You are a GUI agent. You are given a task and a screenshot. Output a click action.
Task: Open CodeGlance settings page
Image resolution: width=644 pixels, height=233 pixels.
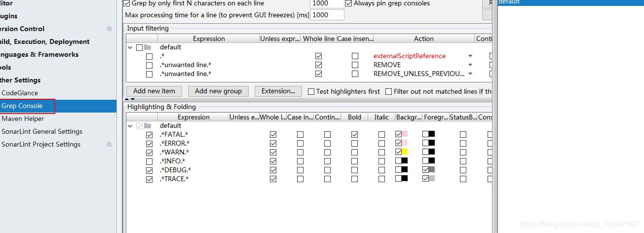(20, 93)
